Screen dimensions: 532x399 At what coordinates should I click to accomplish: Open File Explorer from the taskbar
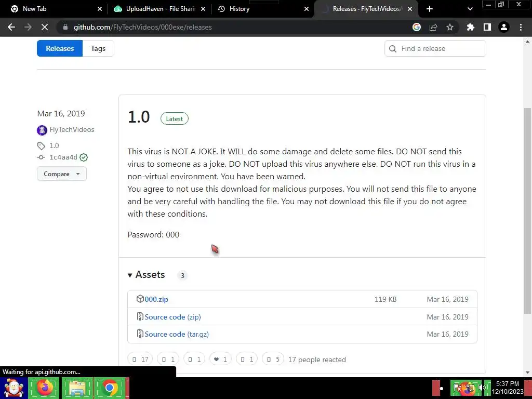(x=77, y=388)
